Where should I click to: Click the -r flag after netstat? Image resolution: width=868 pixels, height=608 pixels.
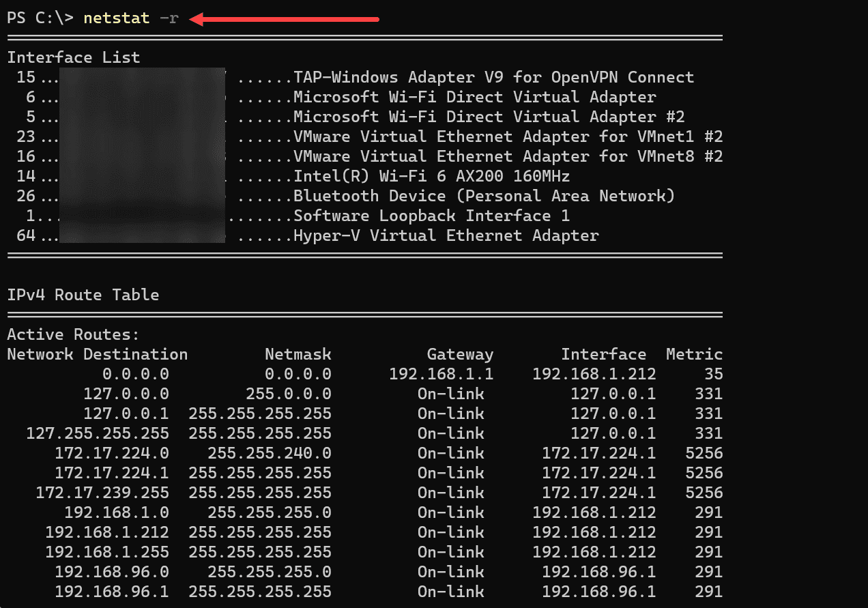coord(169,18)
